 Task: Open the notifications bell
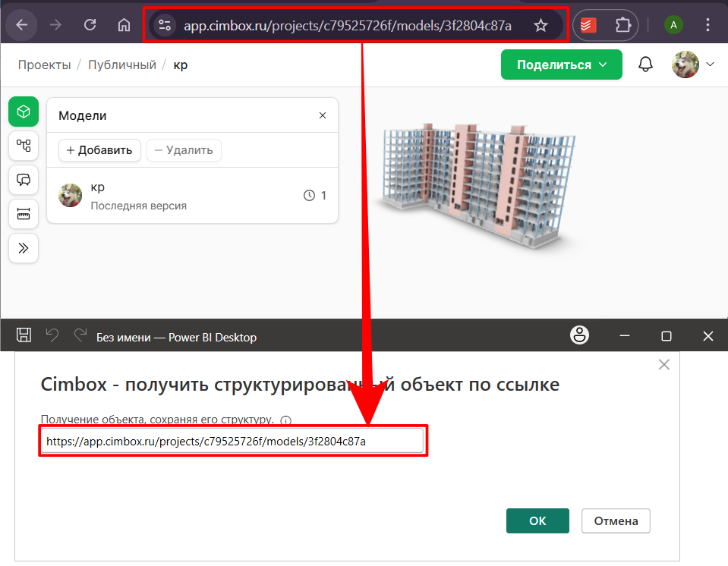tap(645, 64)
